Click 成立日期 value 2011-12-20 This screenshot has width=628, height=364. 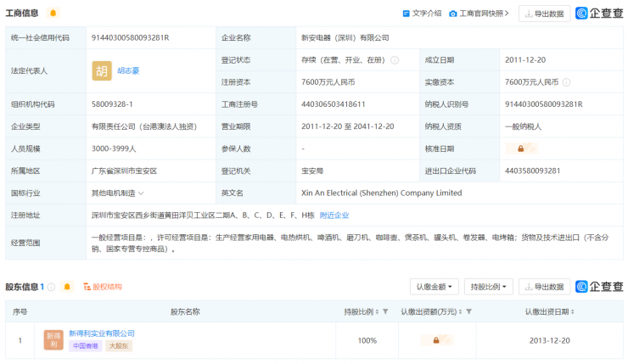(525, 60)
